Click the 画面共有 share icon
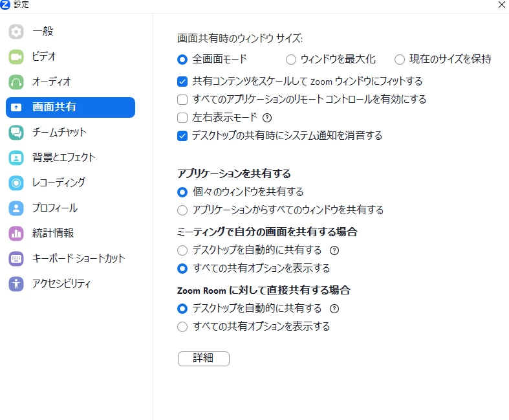 point(16,107)
